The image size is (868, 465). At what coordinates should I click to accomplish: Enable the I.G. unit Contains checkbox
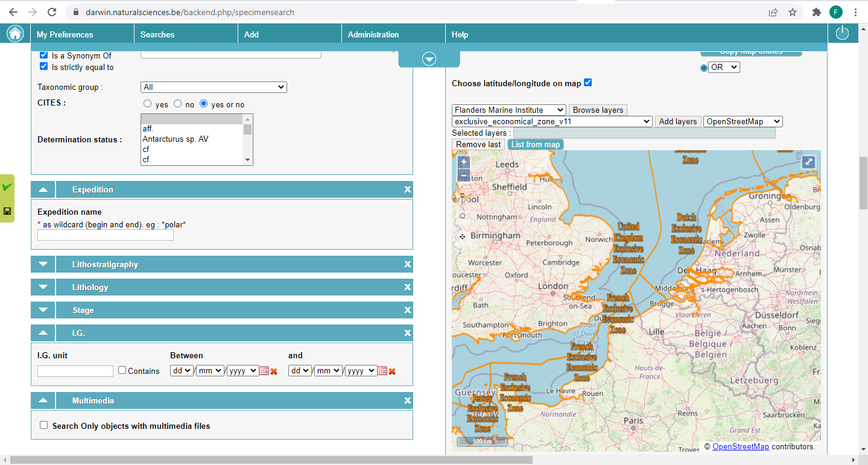(122, 370)
